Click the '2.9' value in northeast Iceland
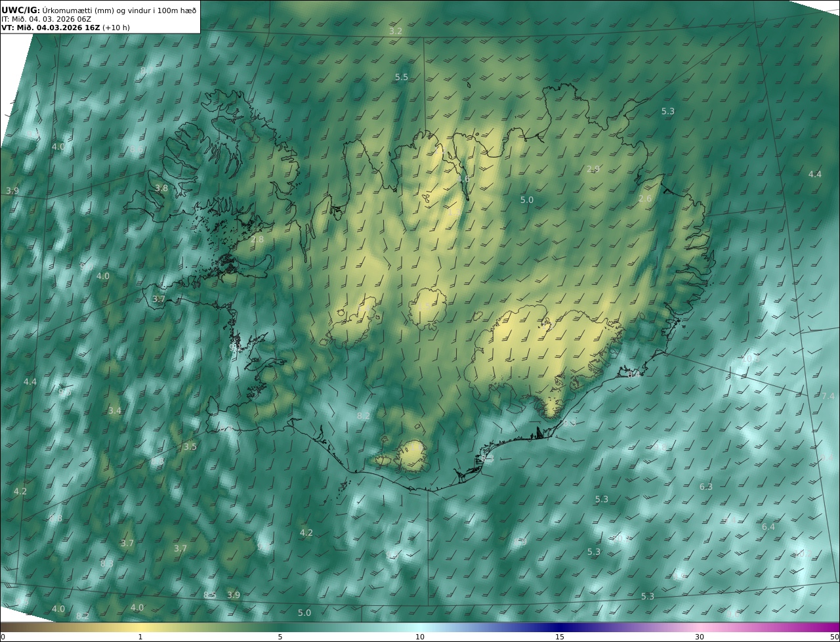 [593, 169]
